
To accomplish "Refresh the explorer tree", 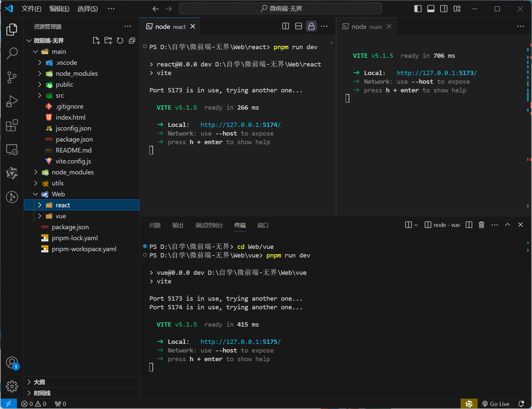I will pyautogui.click(x=120, y=41).
